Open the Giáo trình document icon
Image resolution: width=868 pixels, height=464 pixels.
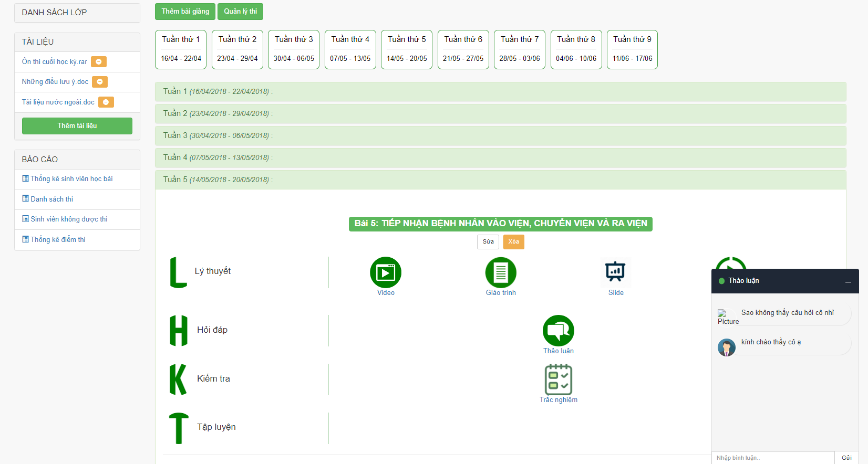pos(500,272)
